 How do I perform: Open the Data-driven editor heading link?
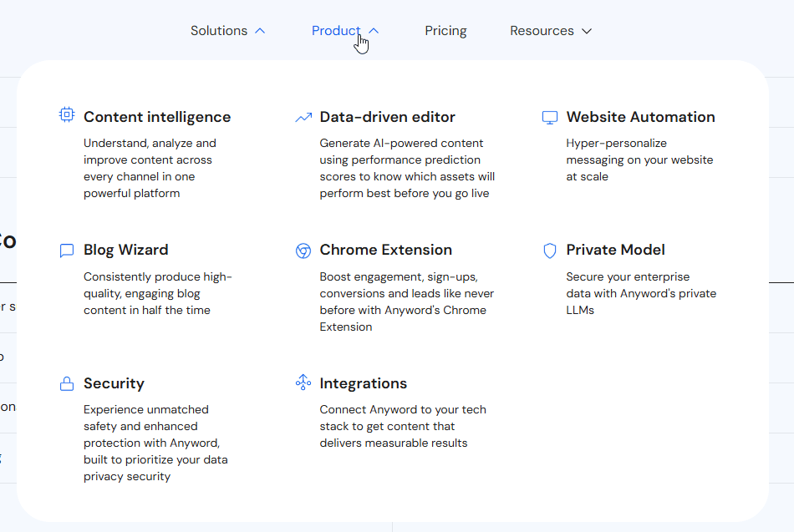pos(387,117)
